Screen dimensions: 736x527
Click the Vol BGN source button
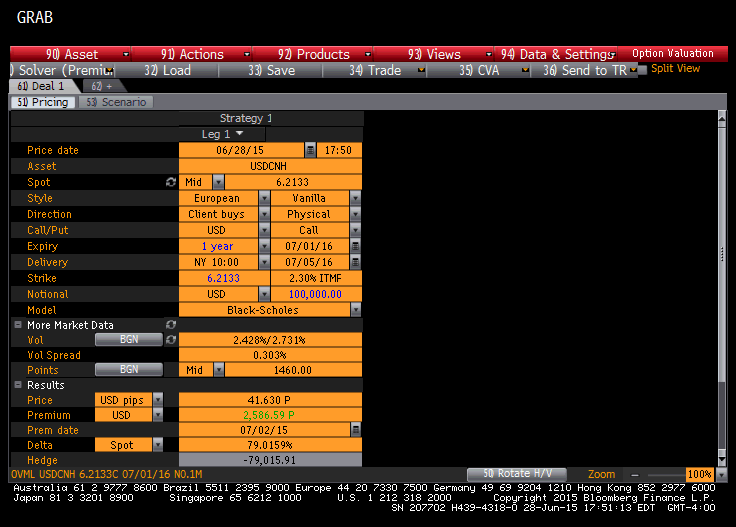point(129,340)
